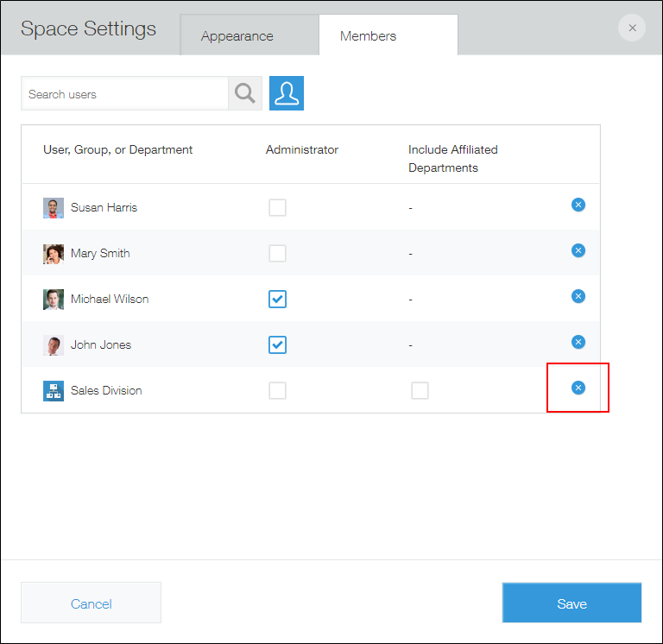
Task: Check Administrator for Sales Division
Action: pos(277,390)
